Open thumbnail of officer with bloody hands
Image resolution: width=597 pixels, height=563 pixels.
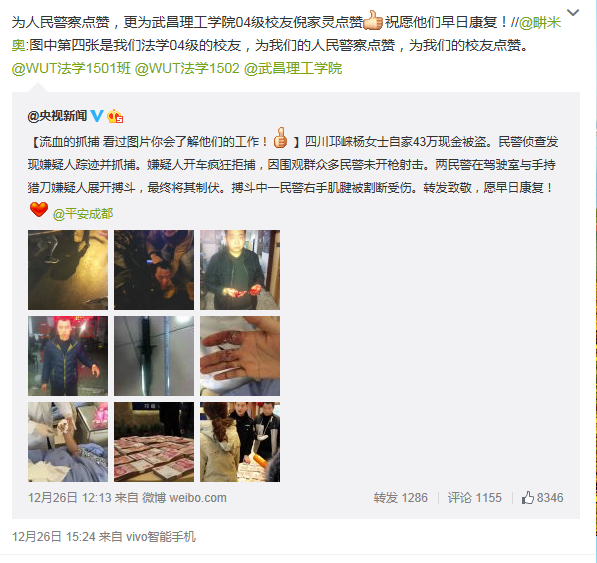pos(240,270)
